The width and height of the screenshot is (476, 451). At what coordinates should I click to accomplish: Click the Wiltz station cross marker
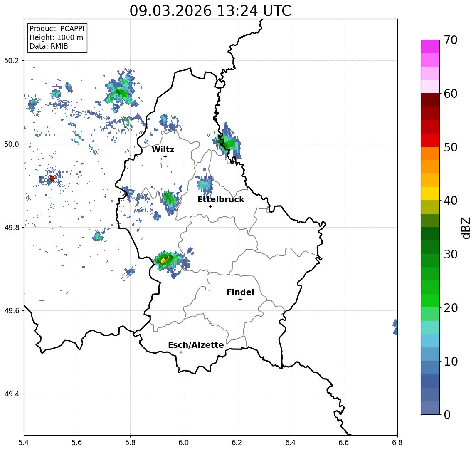point(165,156)
